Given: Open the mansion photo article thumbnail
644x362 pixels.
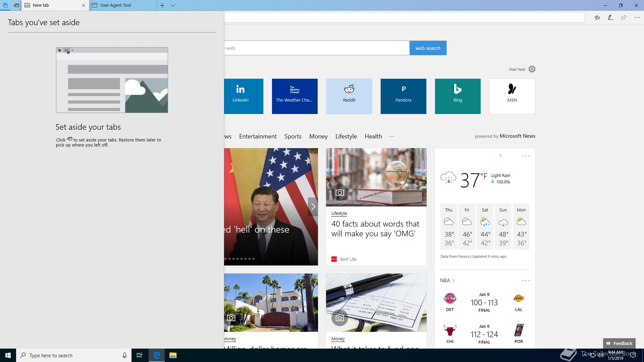Looking at the screenshot, I should click(271, 303).
